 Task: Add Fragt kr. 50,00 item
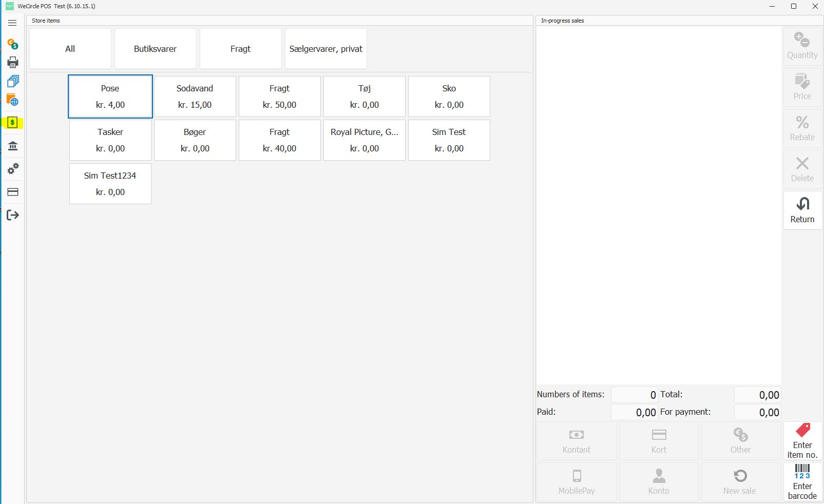280,96
